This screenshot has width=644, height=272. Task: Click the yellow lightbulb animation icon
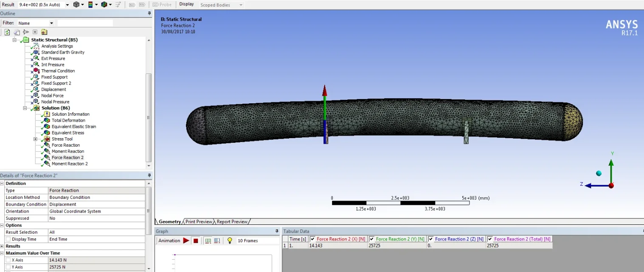tap(230, 241)
